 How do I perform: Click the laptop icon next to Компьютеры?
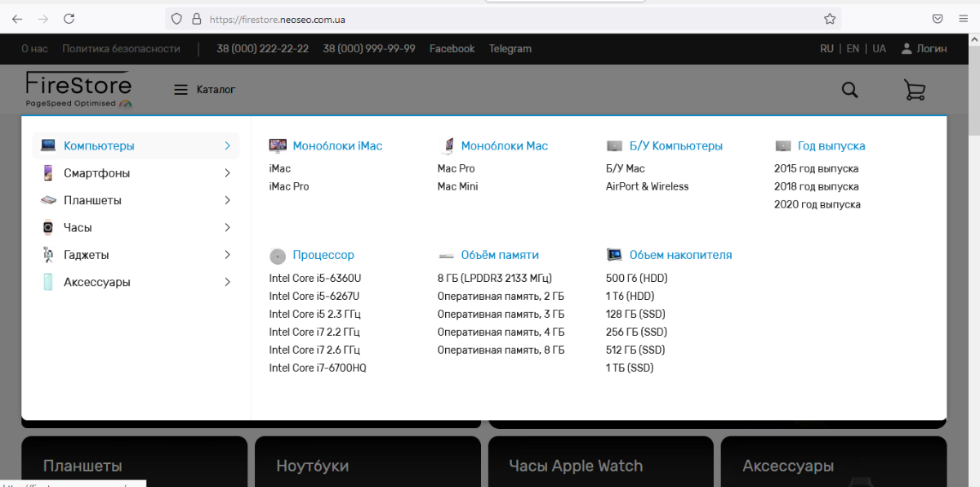pos(48,145)
